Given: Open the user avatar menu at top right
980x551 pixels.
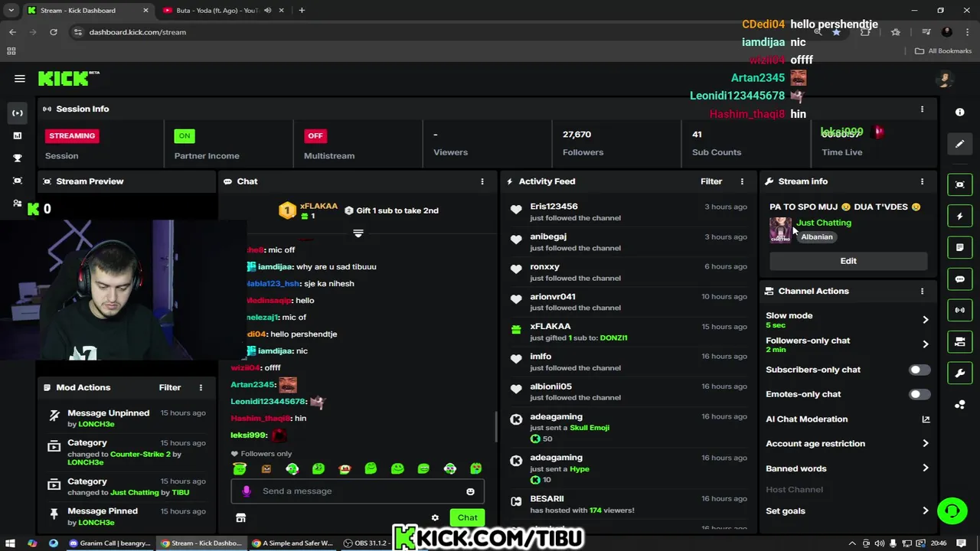Looking at the screenshot, I should [945, 79].
